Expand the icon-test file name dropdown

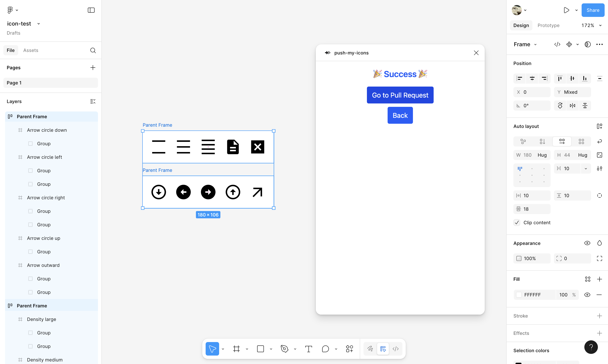38,24
